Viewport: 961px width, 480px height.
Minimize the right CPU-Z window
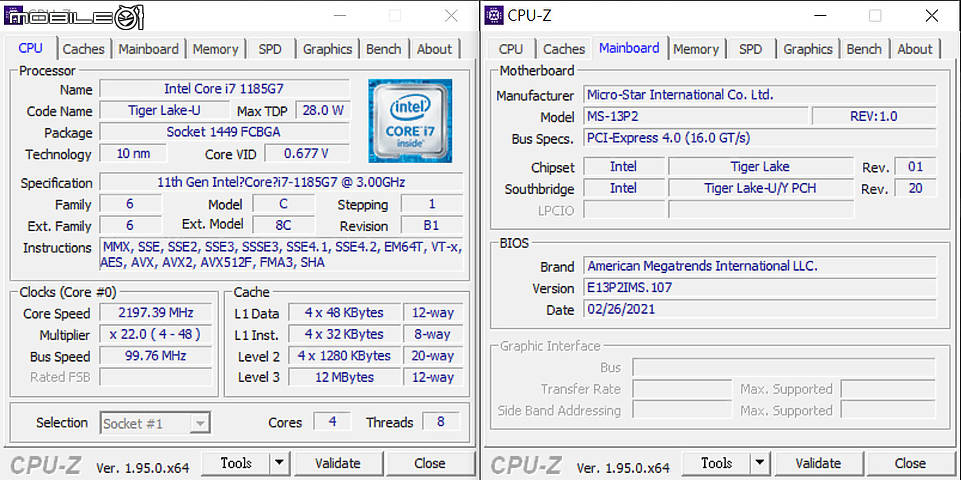819,16
